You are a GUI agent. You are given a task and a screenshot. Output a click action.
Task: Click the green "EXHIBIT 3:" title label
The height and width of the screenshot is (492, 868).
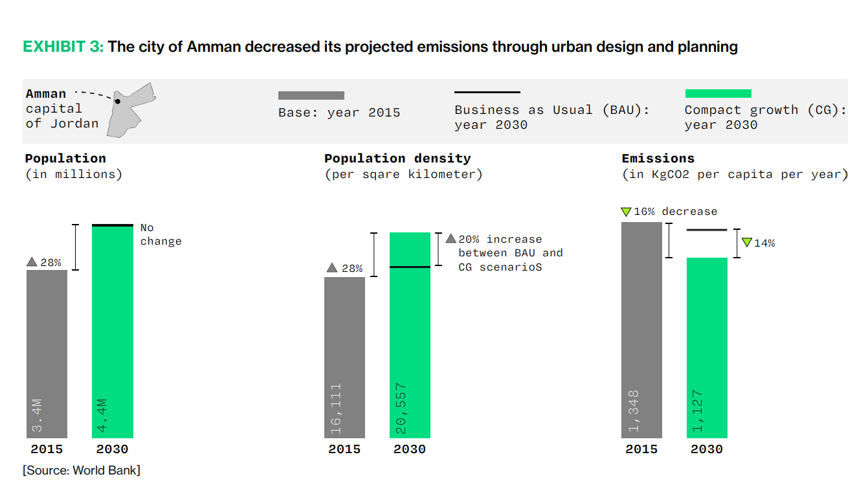63,47
